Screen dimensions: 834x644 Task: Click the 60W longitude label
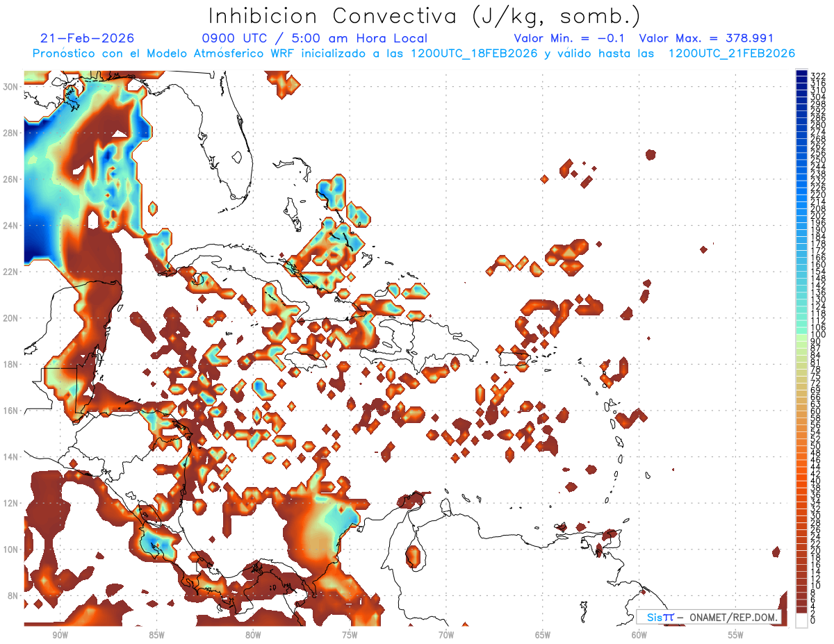pos(639,635)
